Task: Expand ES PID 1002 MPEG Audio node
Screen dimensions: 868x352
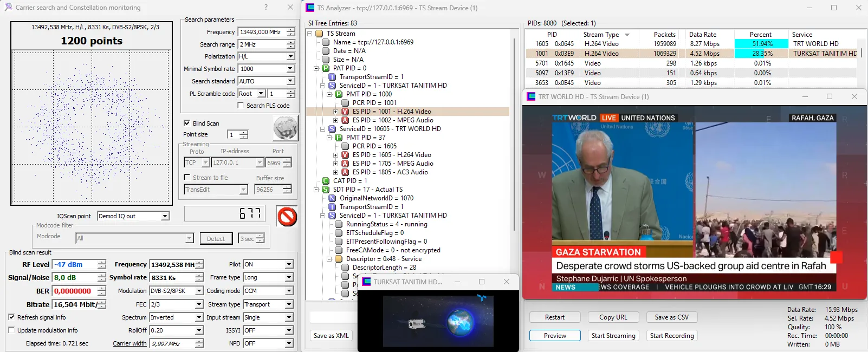Action: pyautogui.click(x=336, y=120)
